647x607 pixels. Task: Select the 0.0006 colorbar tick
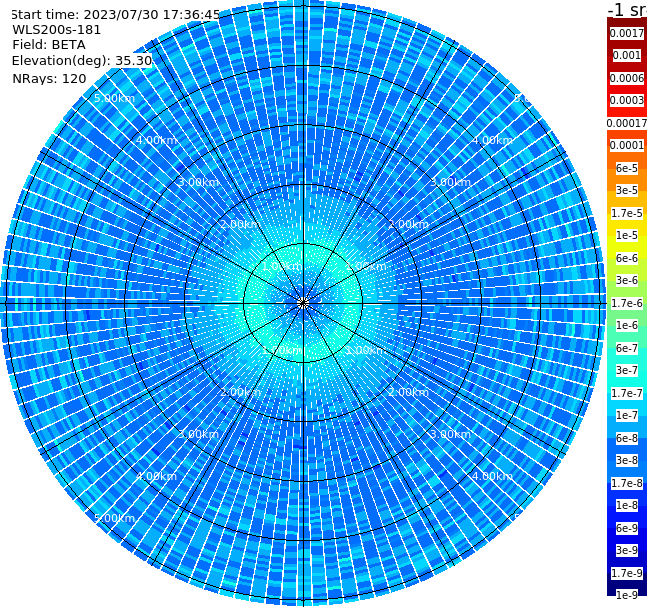pos(627,78)
